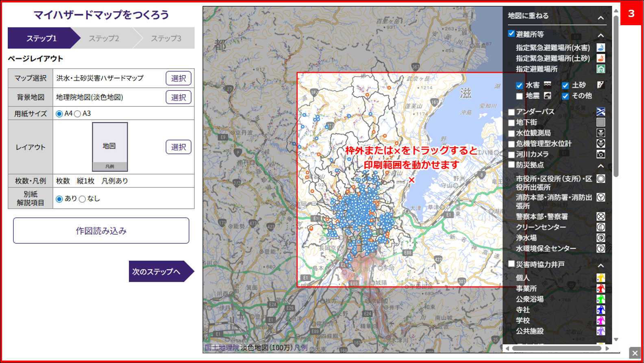The image size is (644, 363).
Task: Uncheck the 土砂 checkbox
Action: click(565, 85)
